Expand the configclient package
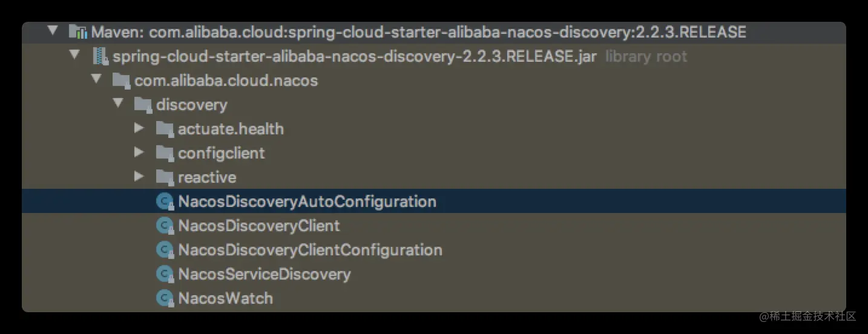The height and width of the screenshot is (334, 868). tap(139, 152)
